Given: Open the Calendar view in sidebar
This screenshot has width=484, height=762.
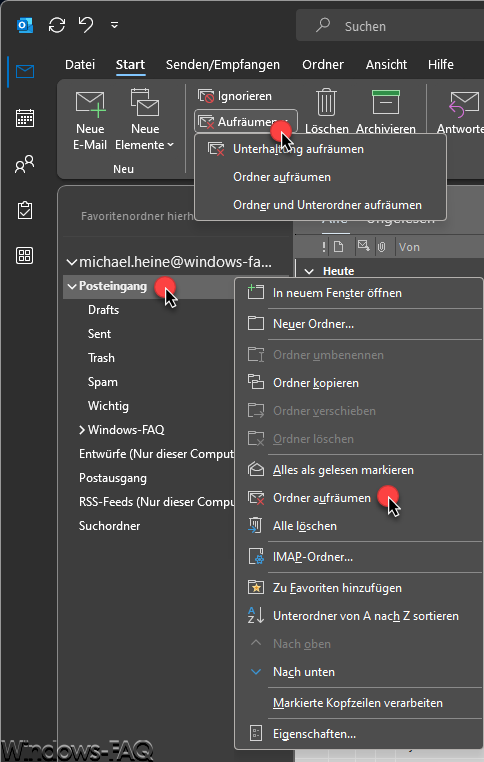Looking at the screenshot, I should coord(25,118).
